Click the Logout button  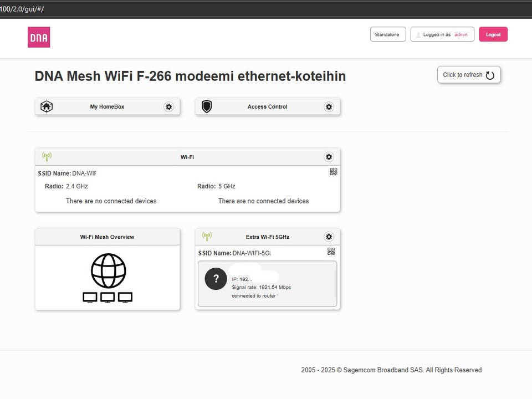(x=493, y=34)
